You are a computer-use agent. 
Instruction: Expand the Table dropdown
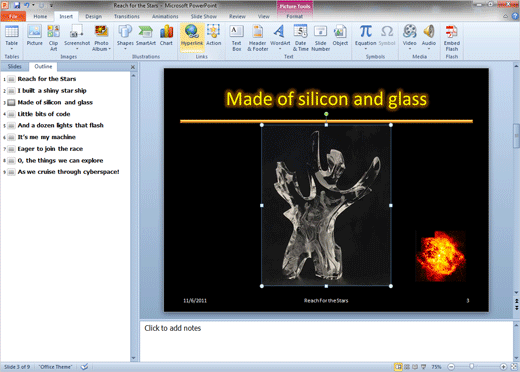click(11, 49)
